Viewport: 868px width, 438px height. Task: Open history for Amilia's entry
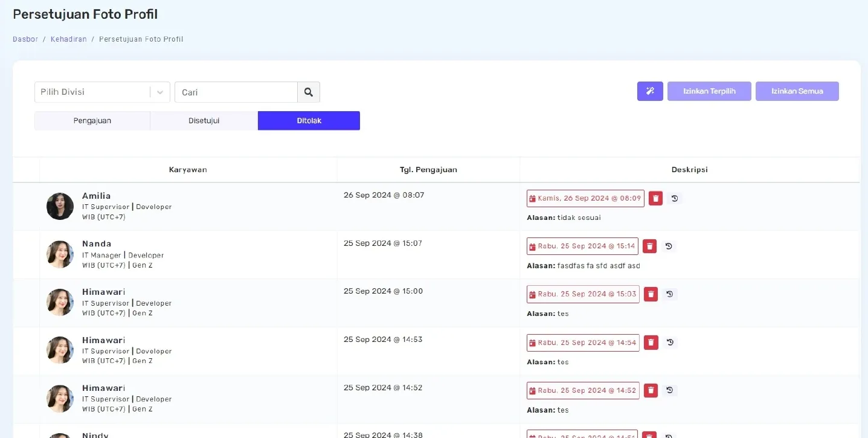(x=675, y=198)
